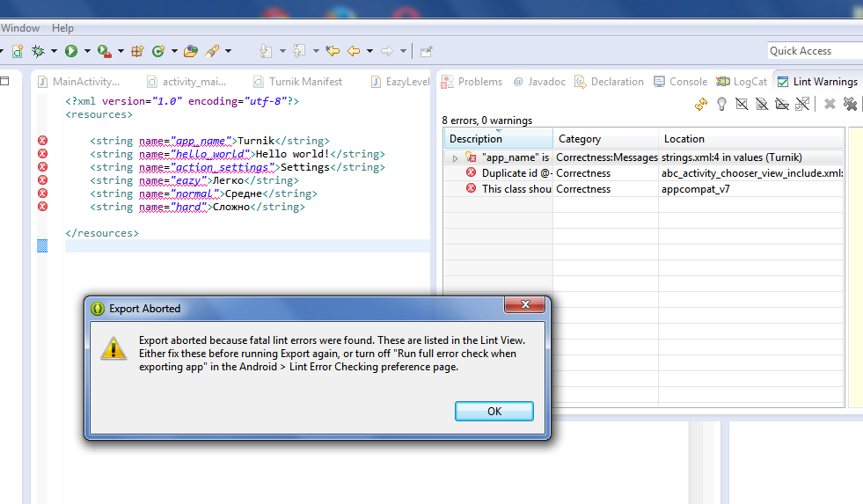Screen dimensions: 863x504
Task: Open the Declaration view tab
Action: [x=610, y=82]
